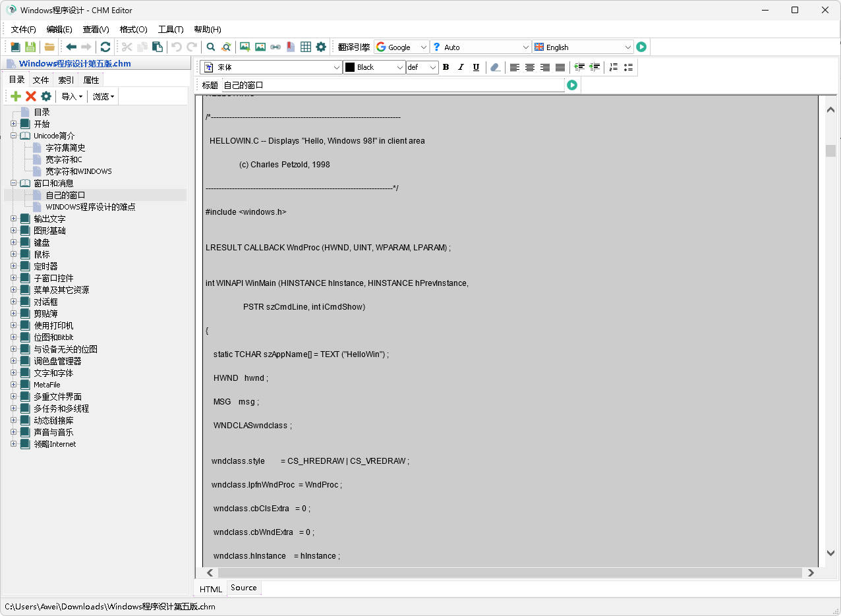The width and height of the screenshot is (841, 616).
Task: Collapse the Unicode简介 tree node
Action: (13, 136)
